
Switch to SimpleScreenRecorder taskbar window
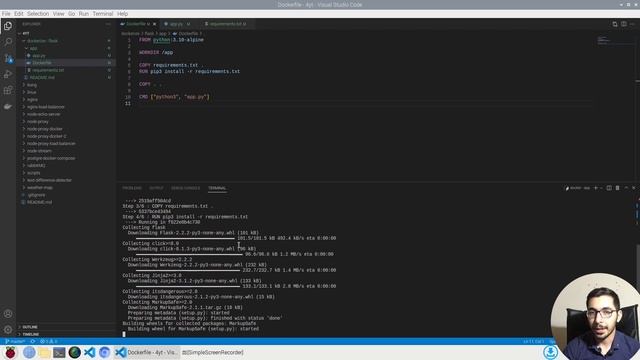[x=213, y=352]
